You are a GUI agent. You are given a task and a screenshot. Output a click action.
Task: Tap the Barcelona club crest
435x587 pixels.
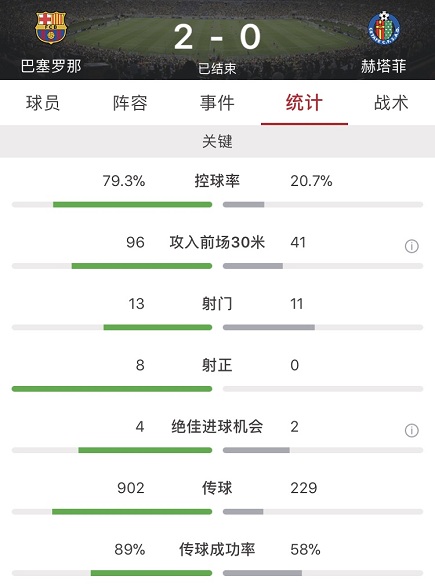pyautogui.click(x=51, y=27)
